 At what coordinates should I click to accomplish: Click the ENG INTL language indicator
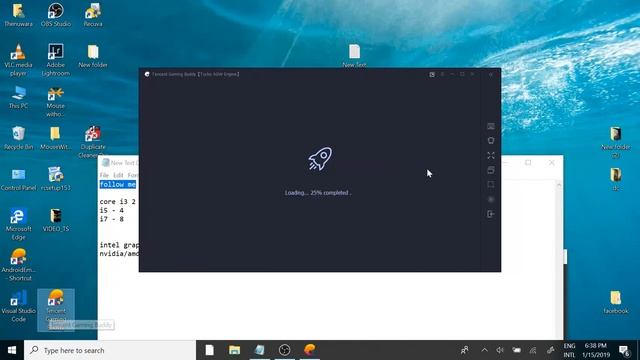tap(569, 350)
